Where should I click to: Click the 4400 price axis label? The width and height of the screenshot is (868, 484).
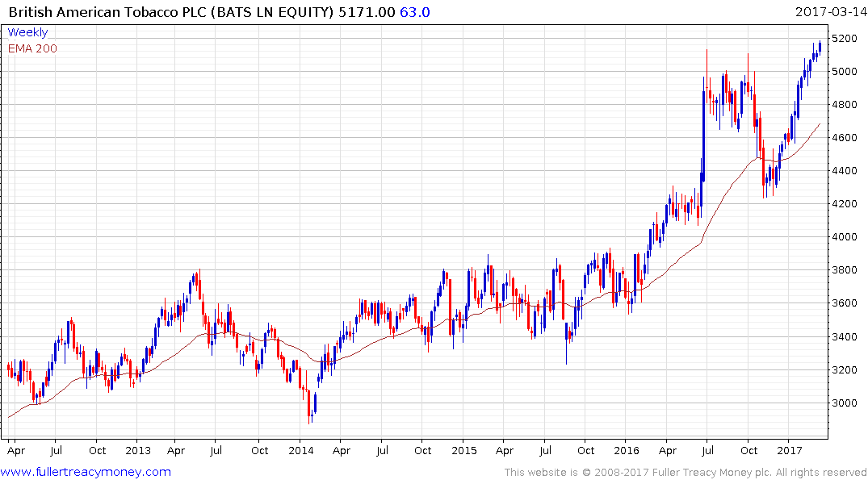pyautogui.click(x=845, y=171)
